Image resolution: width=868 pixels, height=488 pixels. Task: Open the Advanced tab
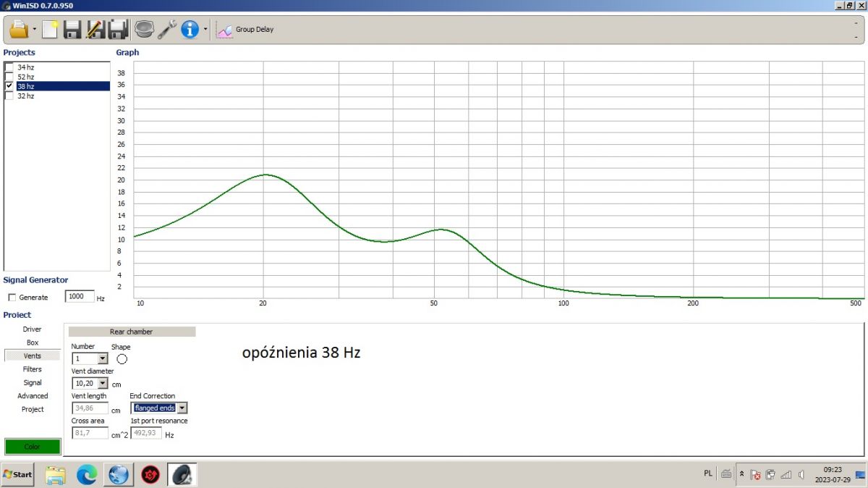32,396
